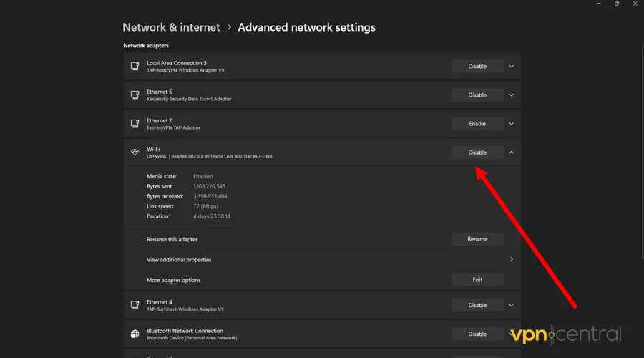
Task: Disable Bluetooth Network Connection
Action: coord(477,334)
